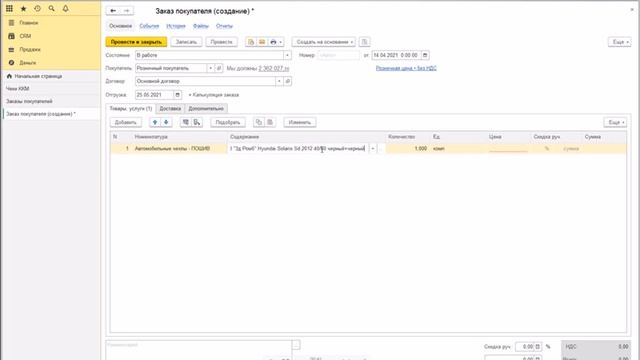
Task: Go forward with the right arrow
Action: click(127, 11)
